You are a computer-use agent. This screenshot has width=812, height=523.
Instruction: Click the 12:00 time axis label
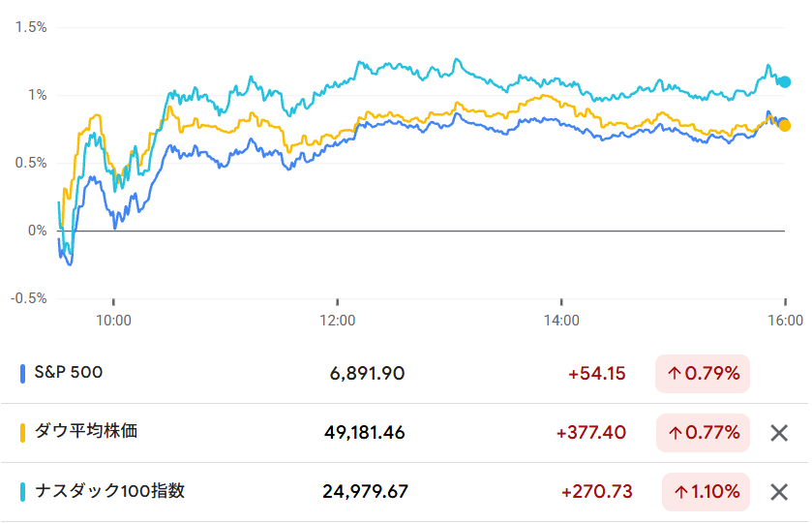[337, 321]
